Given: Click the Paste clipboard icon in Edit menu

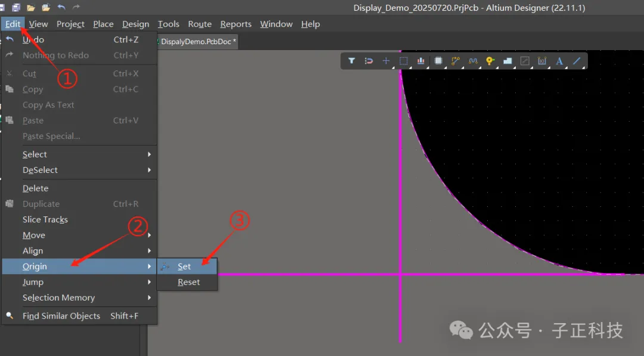Looking at the screenshot, I should [x=10, y=120].
